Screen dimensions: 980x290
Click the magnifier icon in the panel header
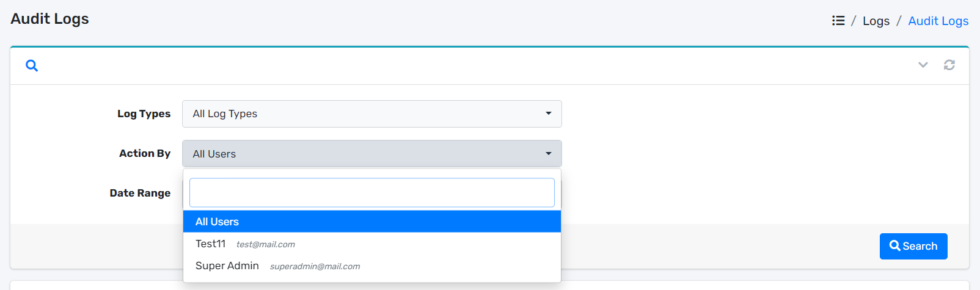click(32, 65)
